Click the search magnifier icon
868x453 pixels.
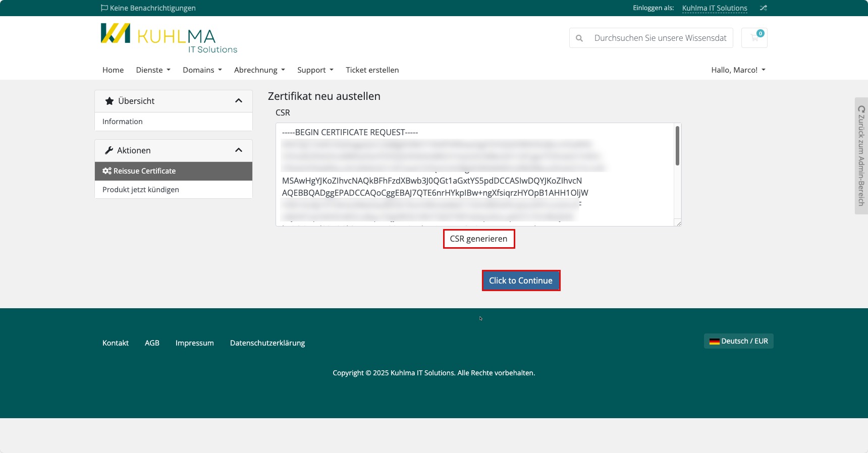pos(579,38)
